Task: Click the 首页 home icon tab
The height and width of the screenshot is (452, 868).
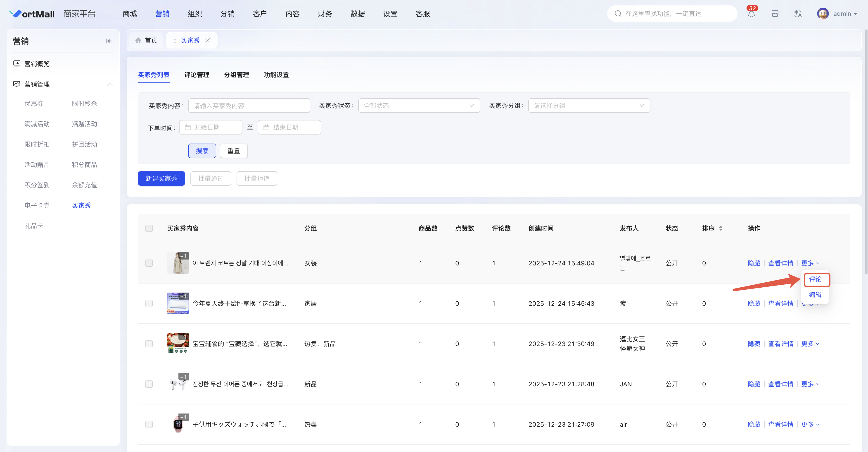Action: 146,41
